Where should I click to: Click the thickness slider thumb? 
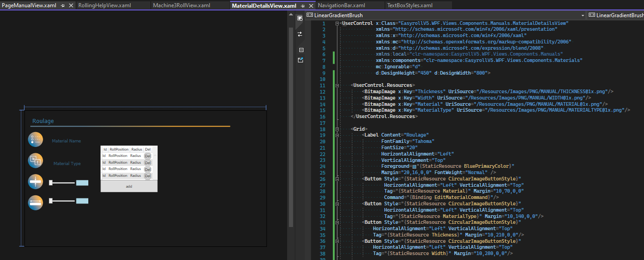pos(51,183)
